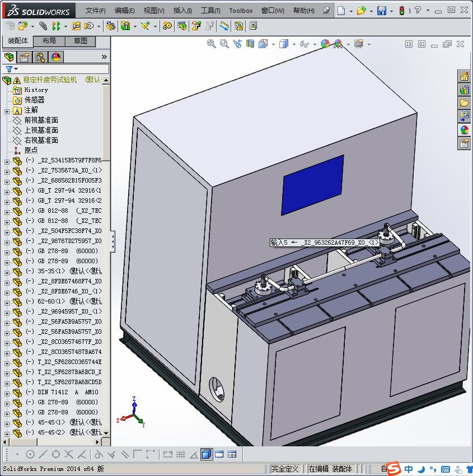The height and width of the screenshot is (476, 473).
Task: Expand the 62-60<1> component node
Action: [x=7, y=303]
